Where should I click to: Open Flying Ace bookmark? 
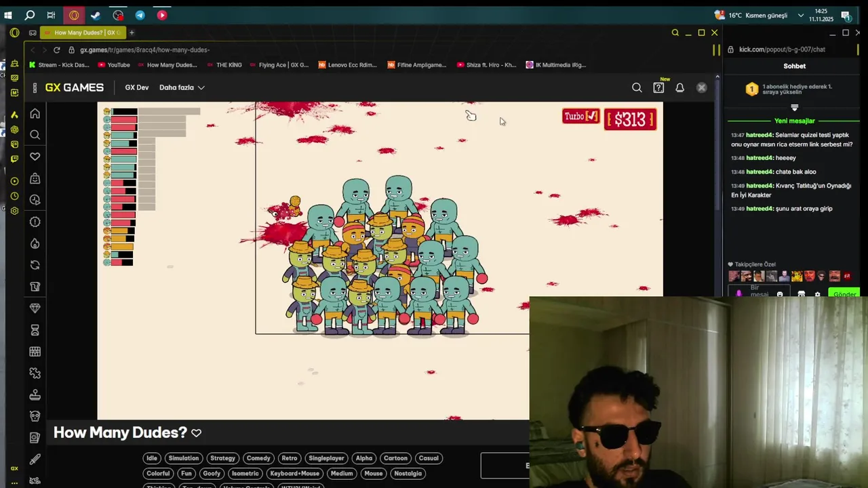278,65
